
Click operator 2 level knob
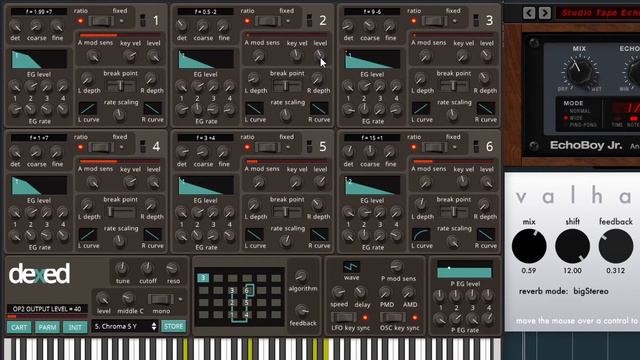tap(320, 56)
